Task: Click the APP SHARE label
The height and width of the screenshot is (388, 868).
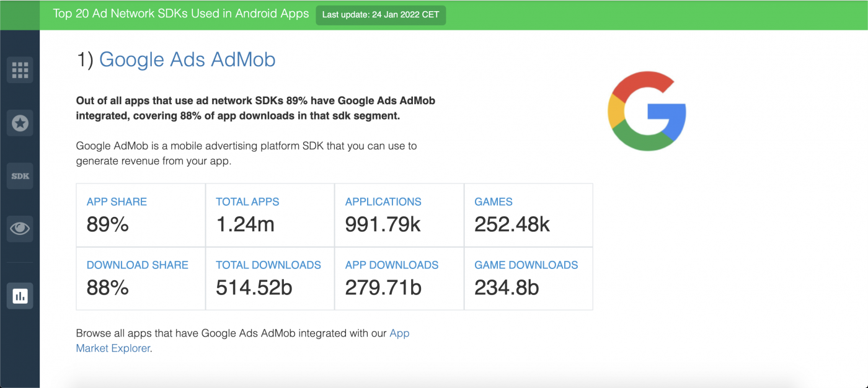Action: click(117, 201)
